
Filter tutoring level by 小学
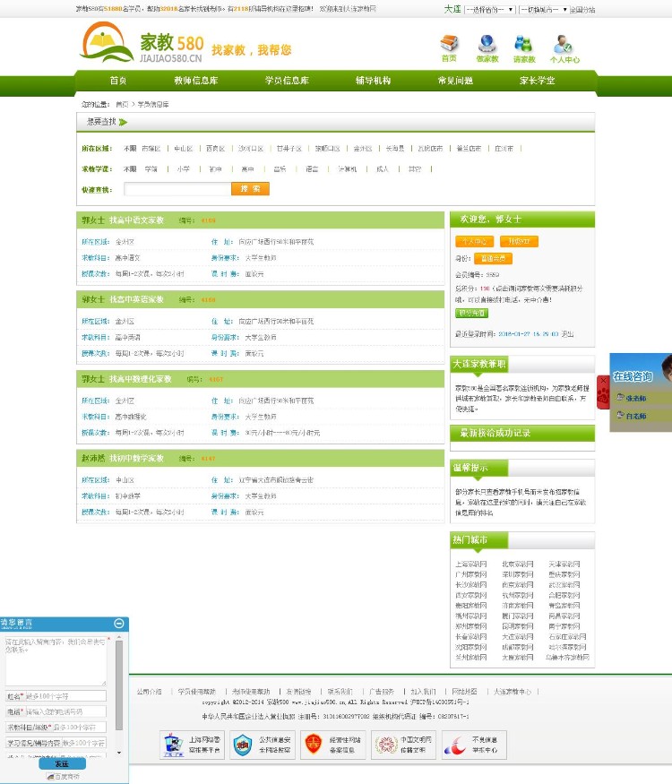[x=184, y=169]
